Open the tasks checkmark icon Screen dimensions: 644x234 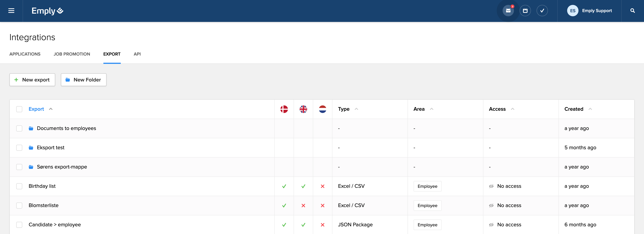point(542,11)
